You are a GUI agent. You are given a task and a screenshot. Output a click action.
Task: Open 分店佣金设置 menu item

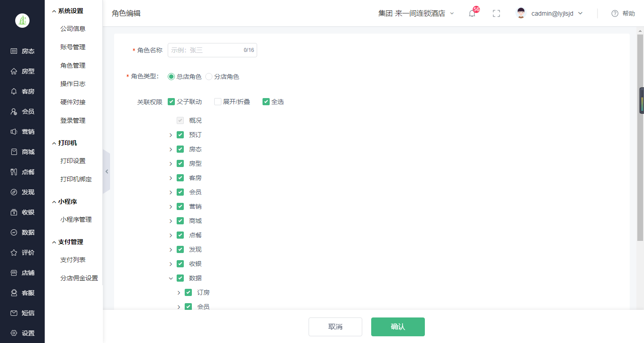[x=79, y=278]
